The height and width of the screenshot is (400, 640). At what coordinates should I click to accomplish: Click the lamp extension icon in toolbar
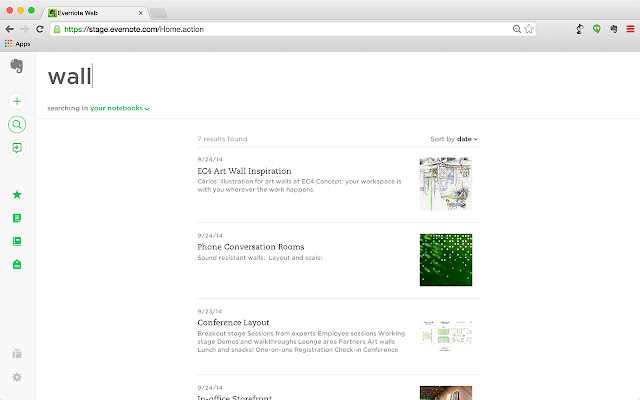click(x=580, y=29)
